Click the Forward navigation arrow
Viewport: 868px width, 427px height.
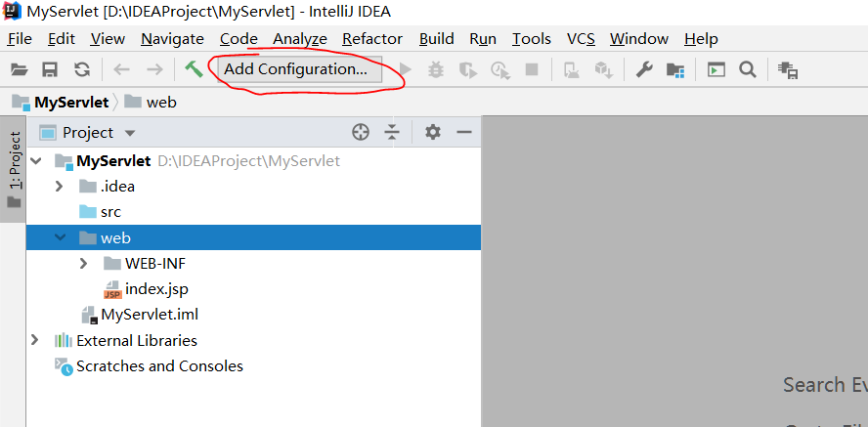154,69
